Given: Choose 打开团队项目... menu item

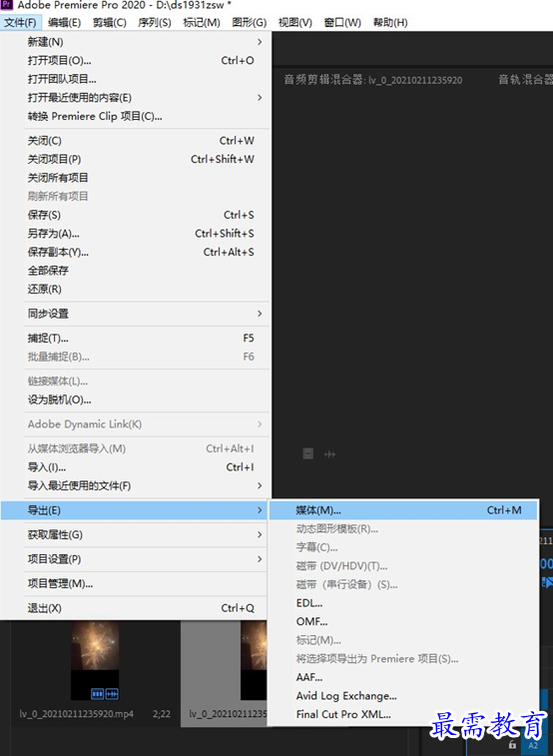Looking at the screenshot, I should [x=135, y=79].
